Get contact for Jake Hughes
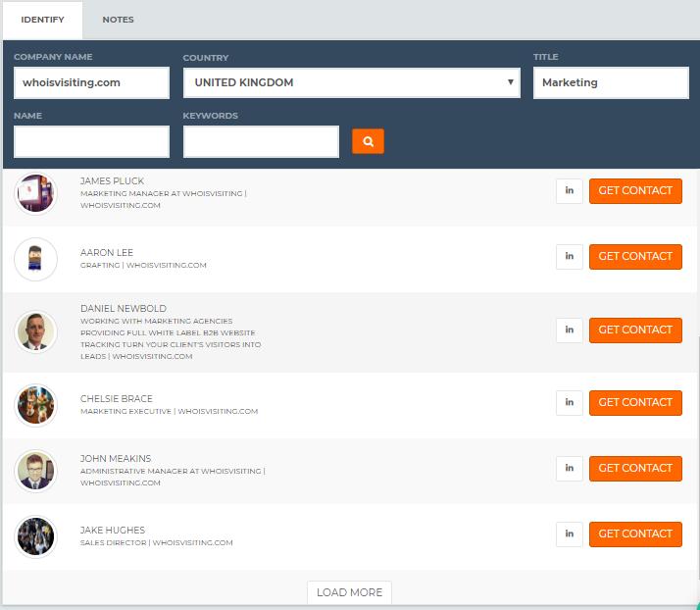Viewport: 700px width, 610px height. click(635, 534)
